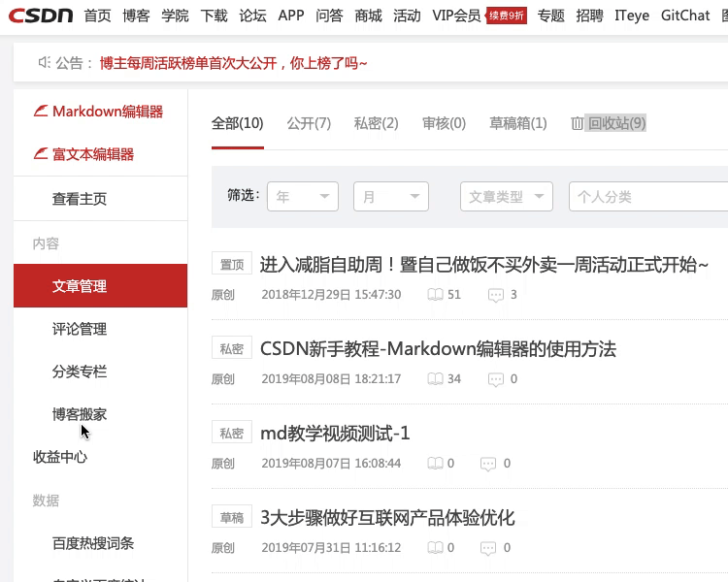This screenshot has height=582, width=728.
Task: Switch to 公开(7) tab
Action: pyautogui.click(x=309, y=123)
